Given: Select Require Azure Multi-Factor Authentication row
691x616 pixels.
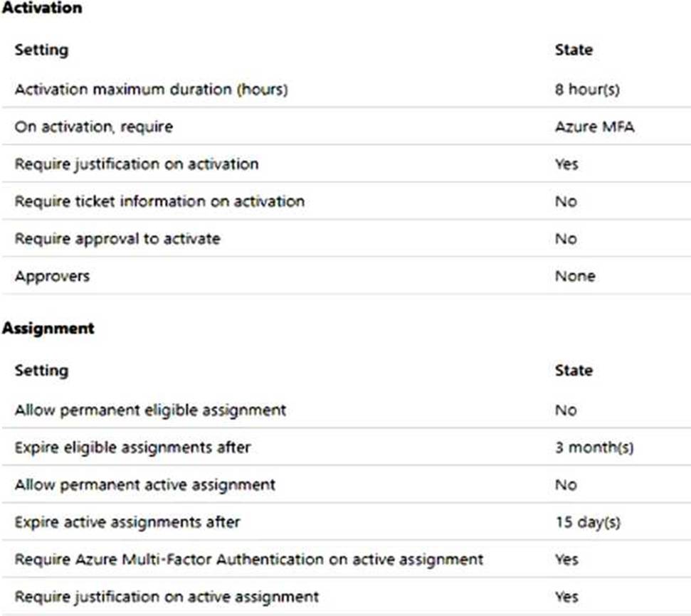Looking at the screenshot, I should coord(346,560).
